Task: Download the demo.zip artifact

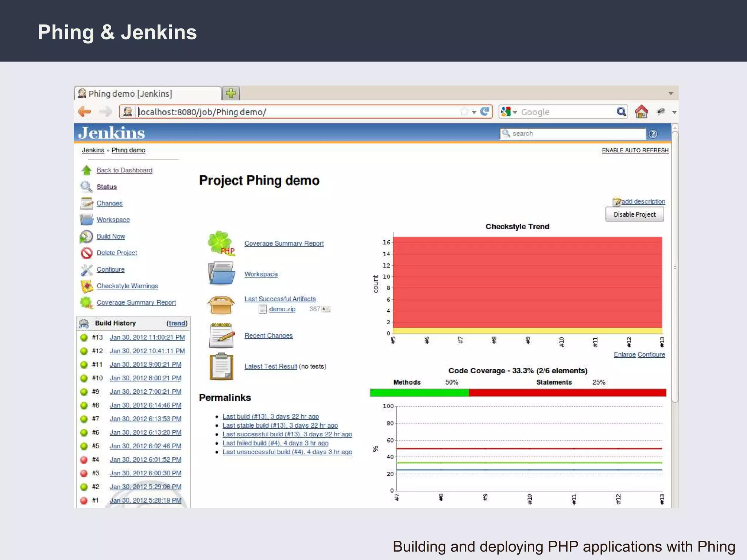Action: click(x=282, y=309)
